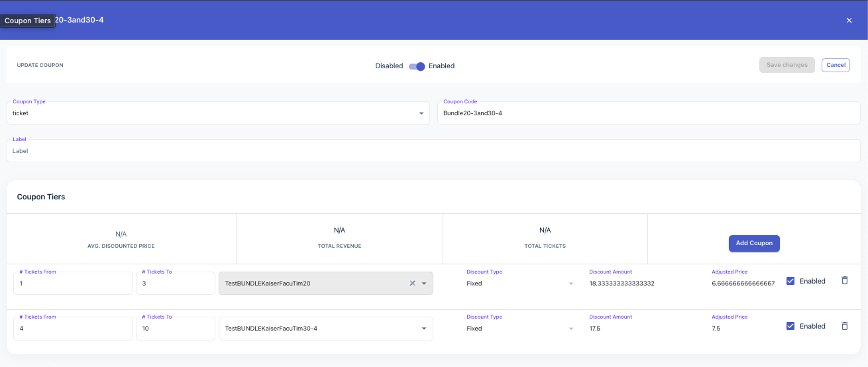The height and width of the screenshot is (367, 868).
Task: Close the coupon dialog with X
Action: (849, 21)
